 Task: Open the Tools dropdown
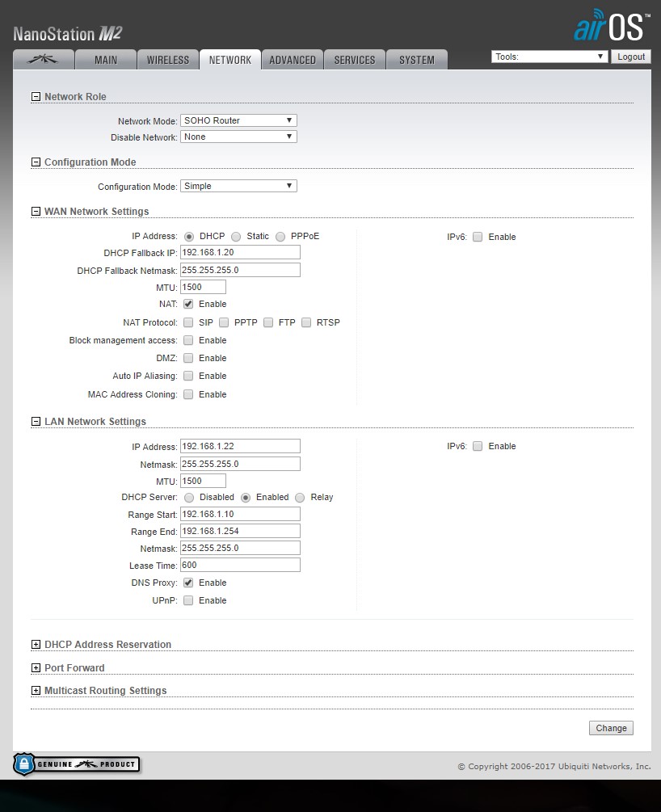click(x=549, y=57)
